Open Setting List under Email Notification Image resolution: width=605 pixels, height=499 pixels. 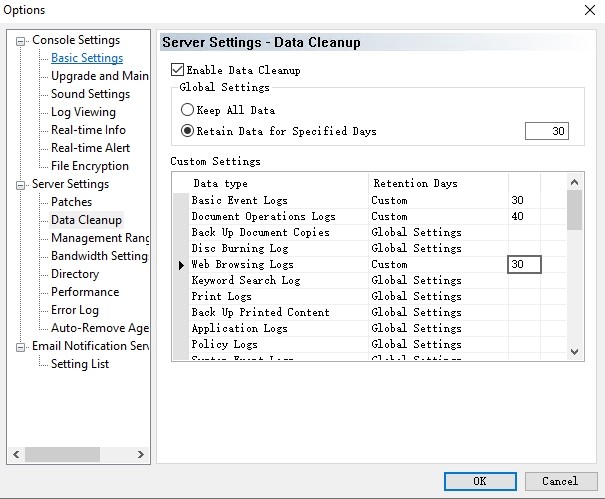[80, 364]
